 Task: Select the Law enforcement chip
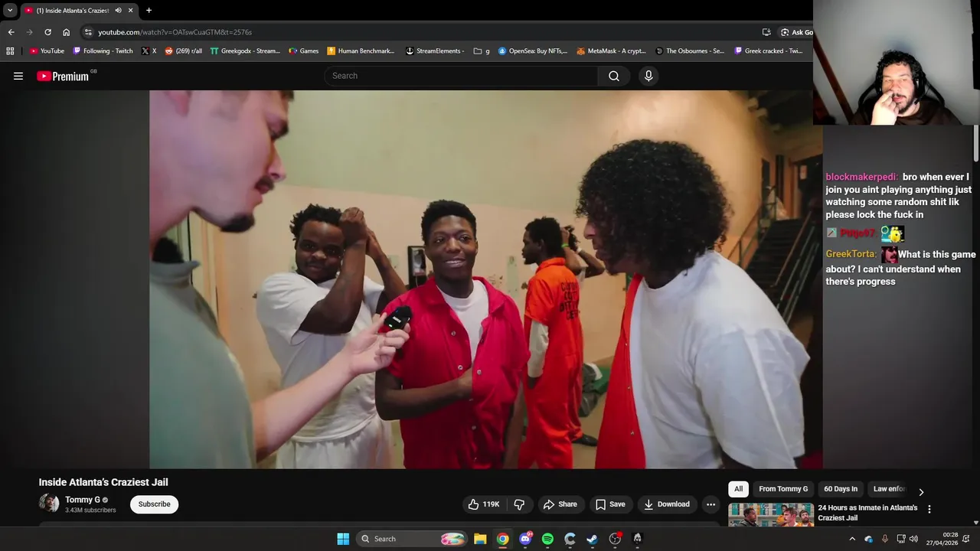[889, 489]
